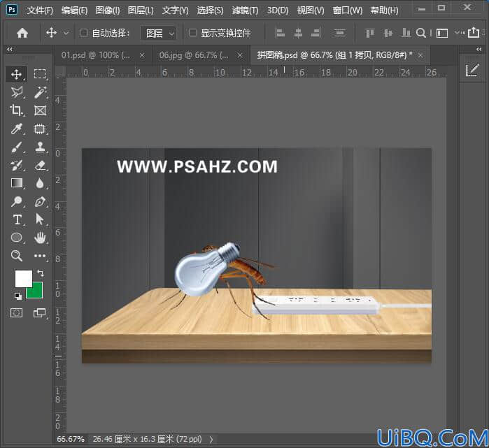Open the status bar info arrow

(211, 440)
